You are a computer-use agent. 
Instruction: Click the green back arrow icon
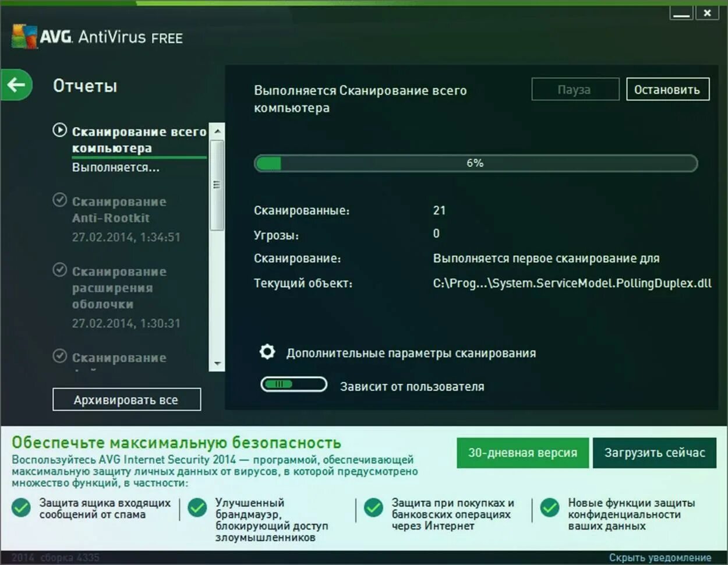point(16,85)
